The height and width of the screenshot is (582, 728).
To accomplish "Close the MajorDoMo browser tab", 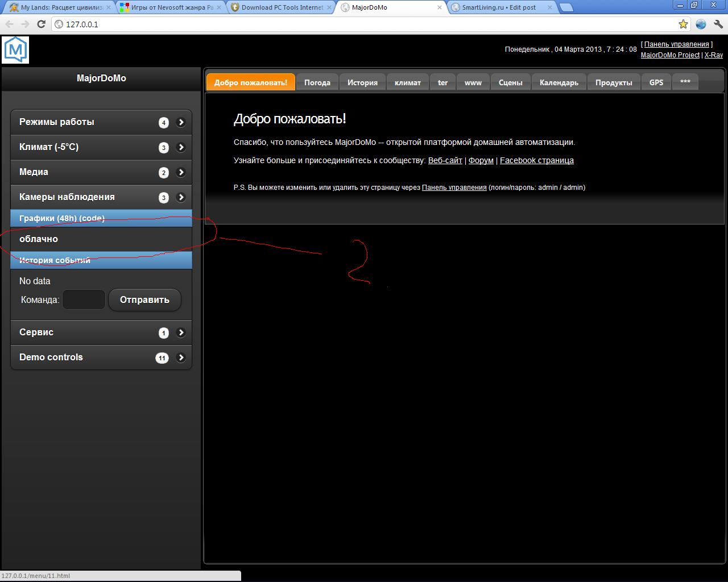I will (440, 7).
